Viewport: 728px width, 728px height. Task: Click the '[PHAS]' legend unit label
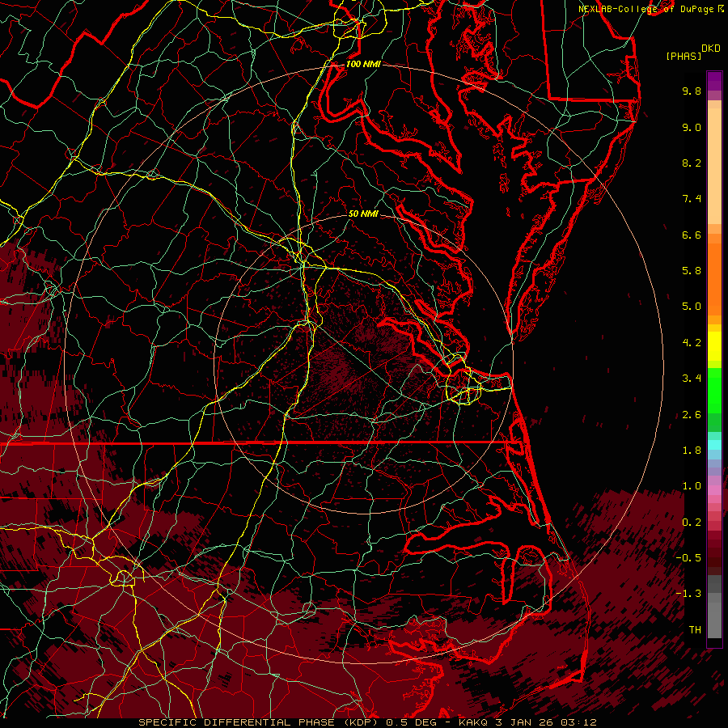pyautogui.click(x=684, y=56)
